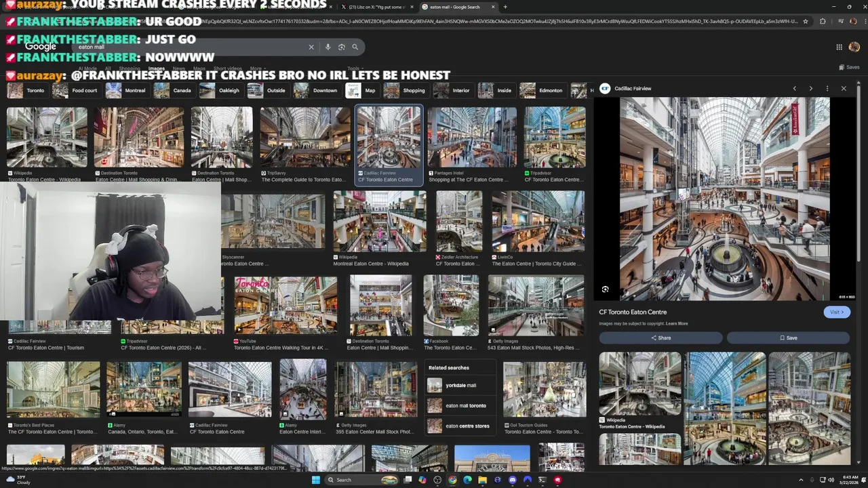
Task: Filter images by the Inside chip
Action: pyautogui.click(x=496, y=90)
